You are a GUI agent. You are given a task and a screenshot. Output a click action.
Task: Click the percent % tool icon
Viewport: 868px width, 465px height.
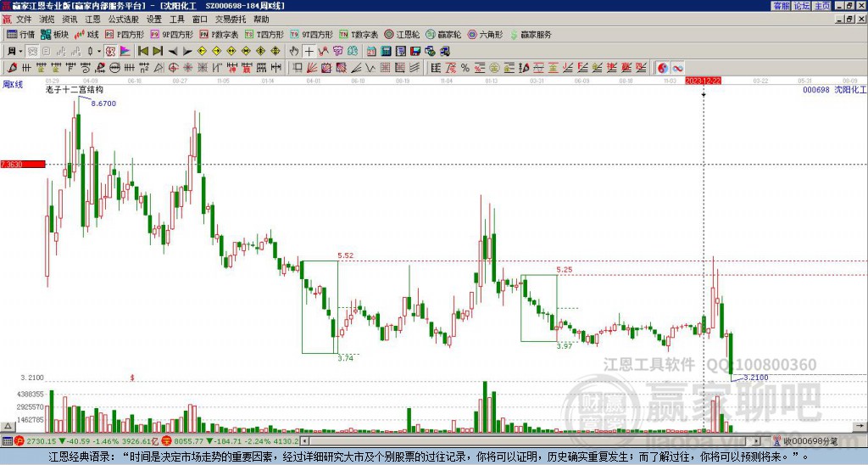coord(465,68)
